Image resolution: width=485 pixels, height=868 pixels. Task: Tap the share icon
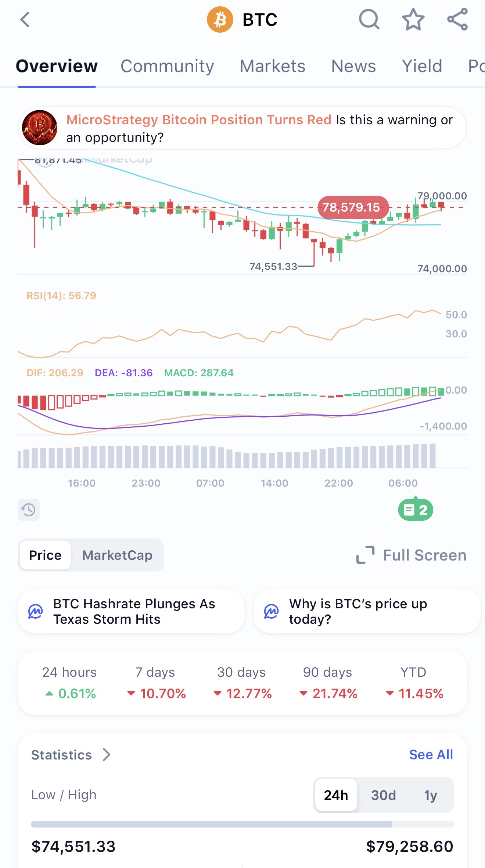click(457, 19)
